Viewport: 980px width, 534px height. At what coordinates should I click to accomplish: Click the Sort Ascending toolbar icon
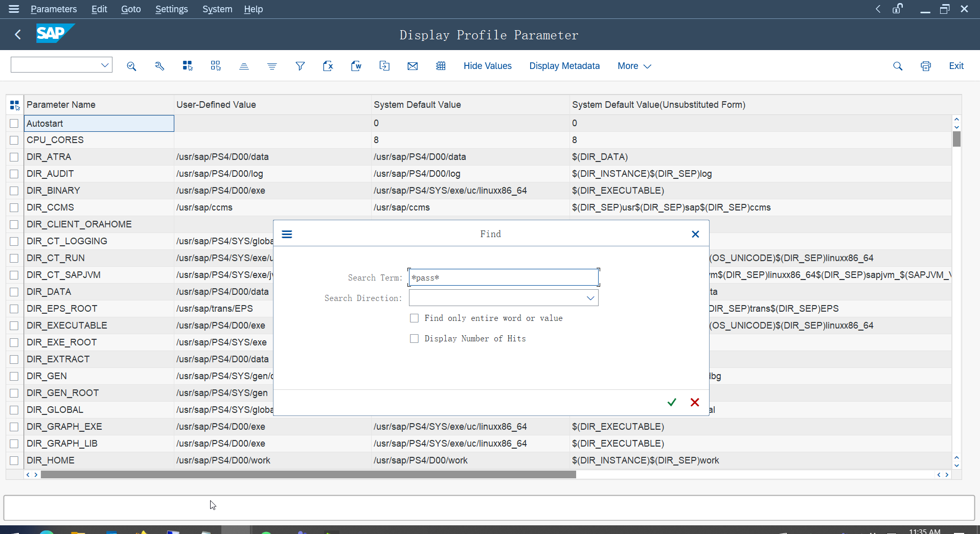[244, 66]
